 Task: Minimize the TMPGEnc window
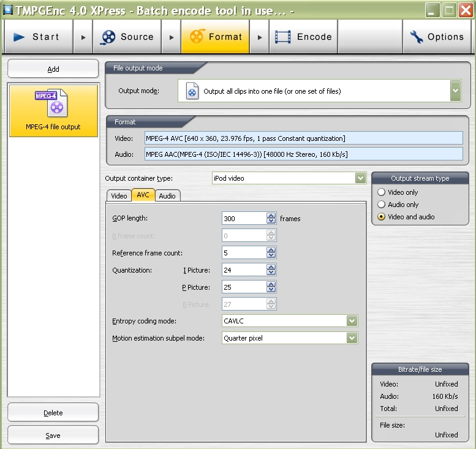433,10
